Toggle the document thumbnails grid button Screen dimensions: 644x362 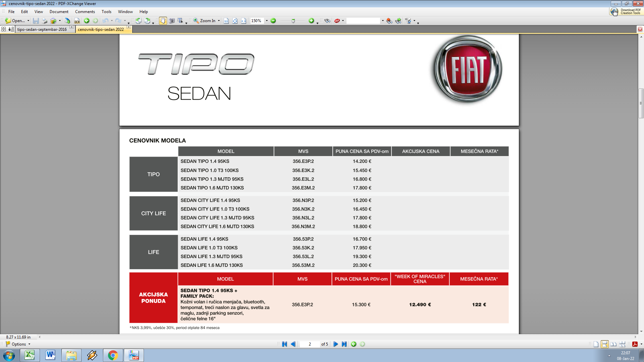click(4, 29)
